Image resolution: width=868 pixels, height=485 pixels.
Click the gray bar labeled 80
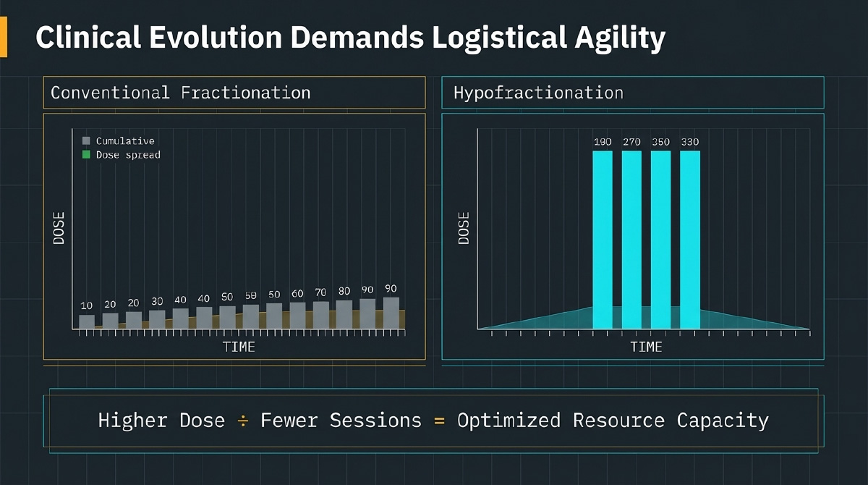[x=344, y=314]
